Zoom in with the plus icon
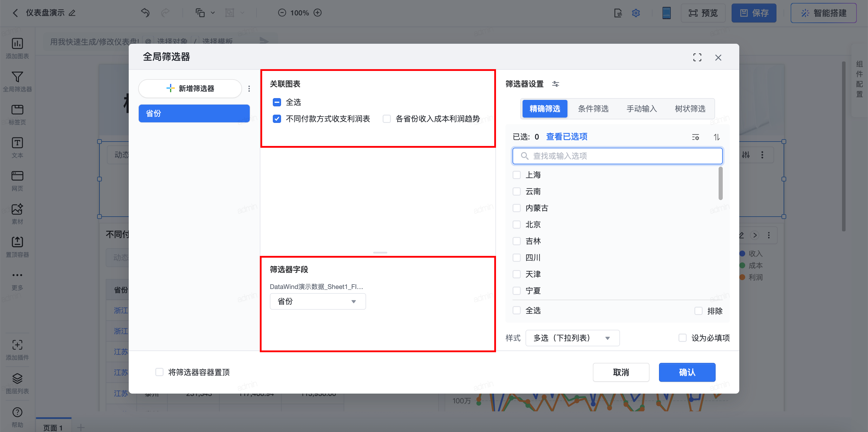The width and height of the screenshot is (868, 432). click(317, 13)
